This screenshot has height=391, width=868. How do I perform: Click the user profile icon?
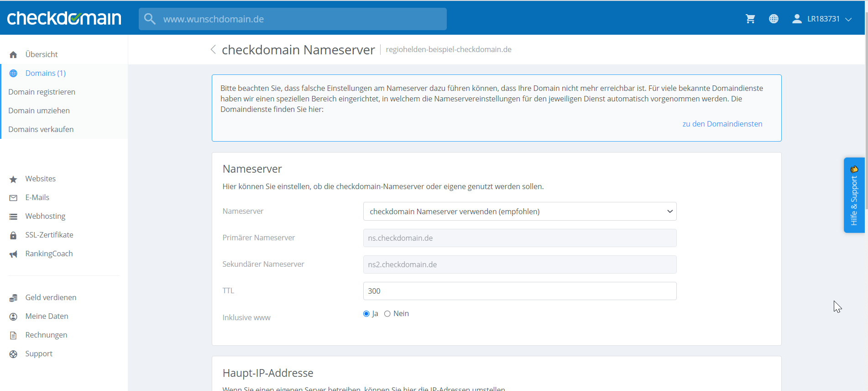point(797,19)
